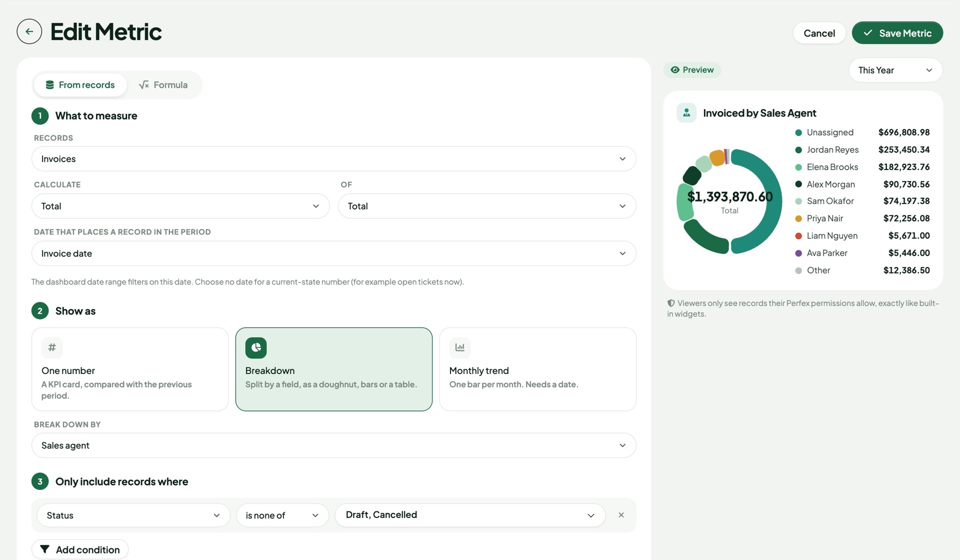Click the purple Ava Parker legend dot
This screenshot has height=560, width=960.
[x=798, y=253]
